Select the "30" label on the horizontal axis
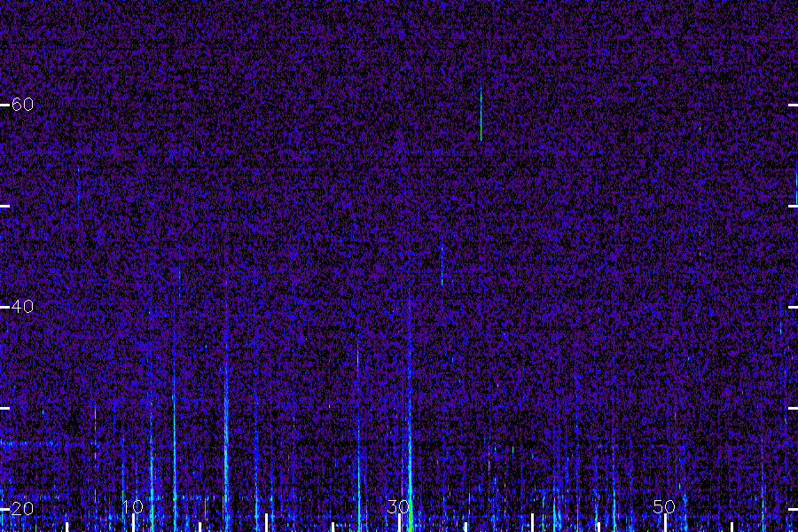This screenshot has height=532, width=798. pos(398,506)
